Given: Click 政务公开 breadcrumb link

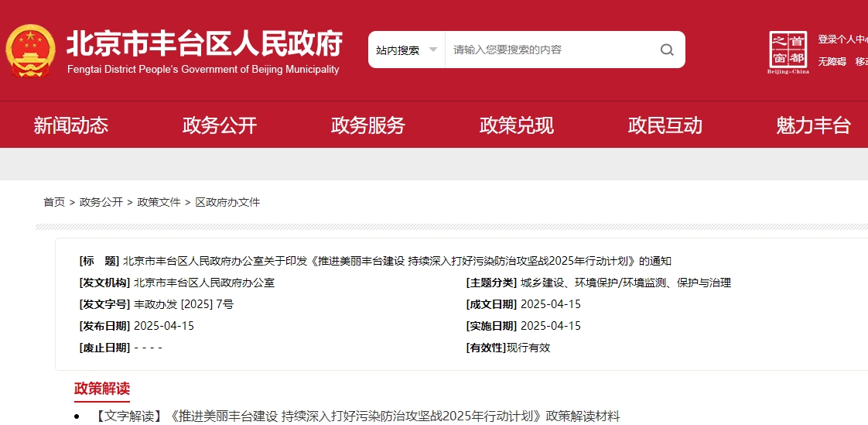Looking at the screenshot, I should tap(101, 202).
